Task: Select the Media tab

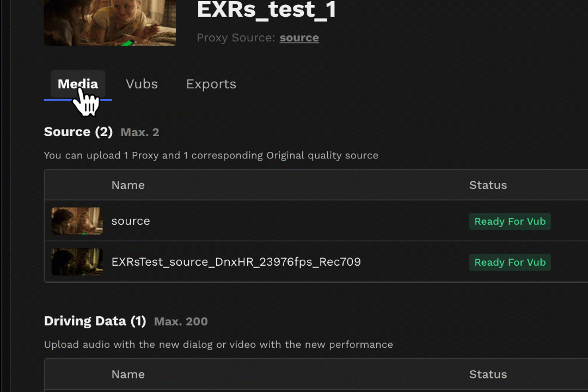Action: (78, 84)
